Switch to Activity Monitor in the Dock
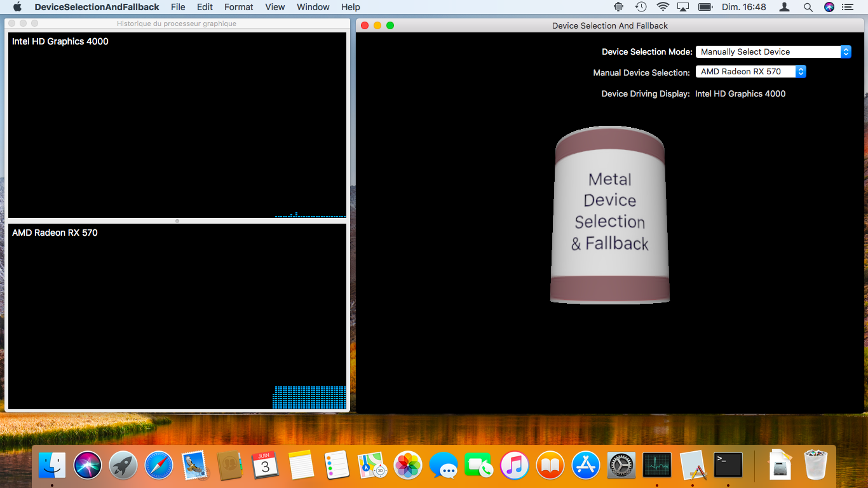Image resolution: width=868 pixels, height=488 pixels. pyautogui.click(x=657, y=465)
